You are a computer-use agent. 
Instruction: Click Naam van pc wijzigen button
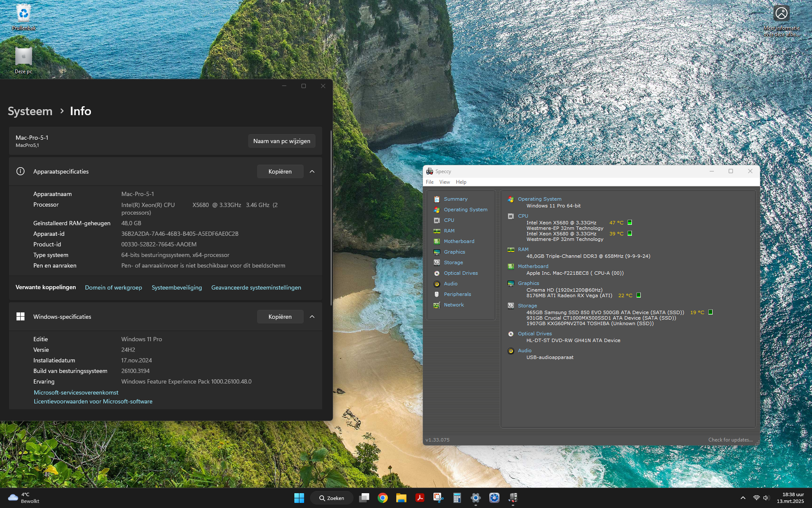pos(282,141)
